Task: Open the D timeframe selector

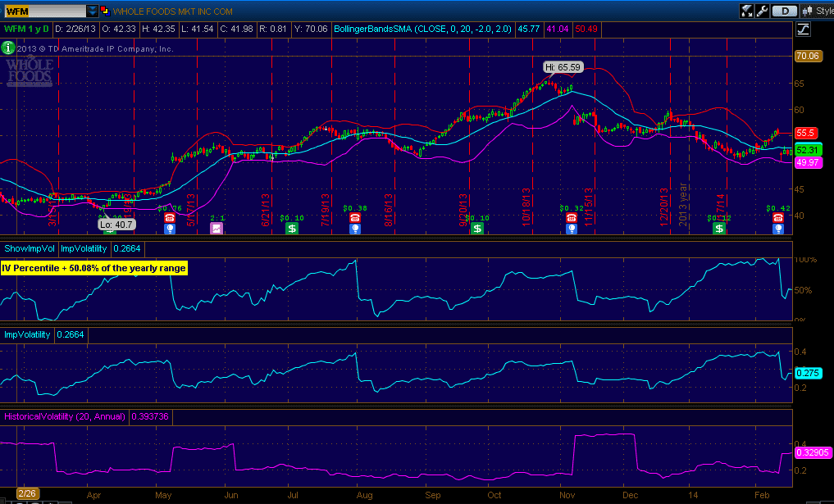Action: click(x=785, y=11)
